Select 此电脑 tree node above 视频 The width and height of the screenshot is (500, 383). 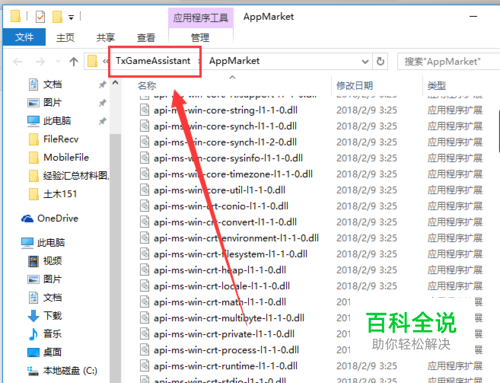pos(51,242)
